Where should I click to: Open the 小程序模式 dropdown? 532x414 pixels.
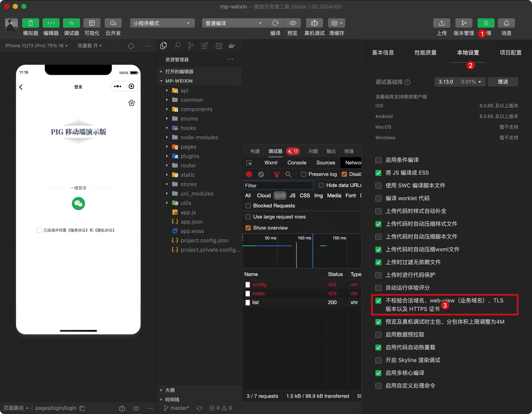tap(162, 23)
